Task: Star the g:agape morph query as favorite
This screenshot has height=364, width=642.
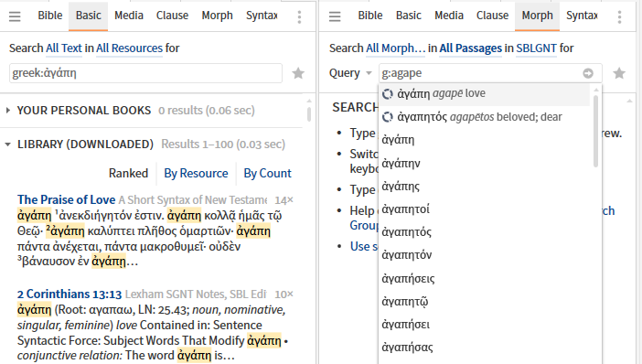Action: click(x=619, y=73)
